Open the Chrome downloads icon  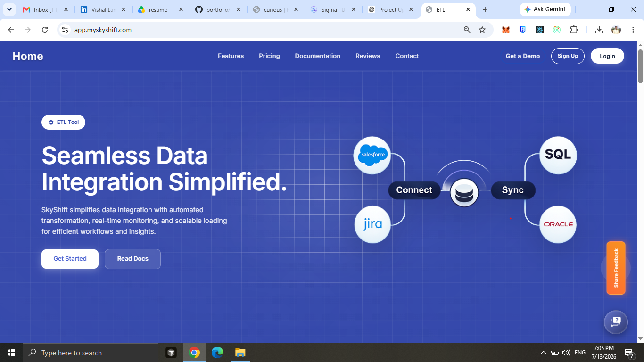point(599,30)
